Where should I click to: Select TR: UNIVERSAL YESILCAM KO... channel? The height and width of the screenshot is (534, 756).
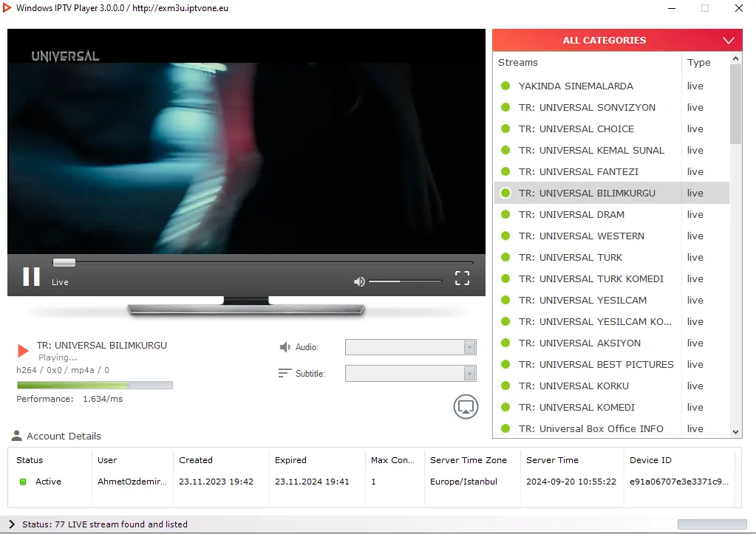(x=611, y=321)
